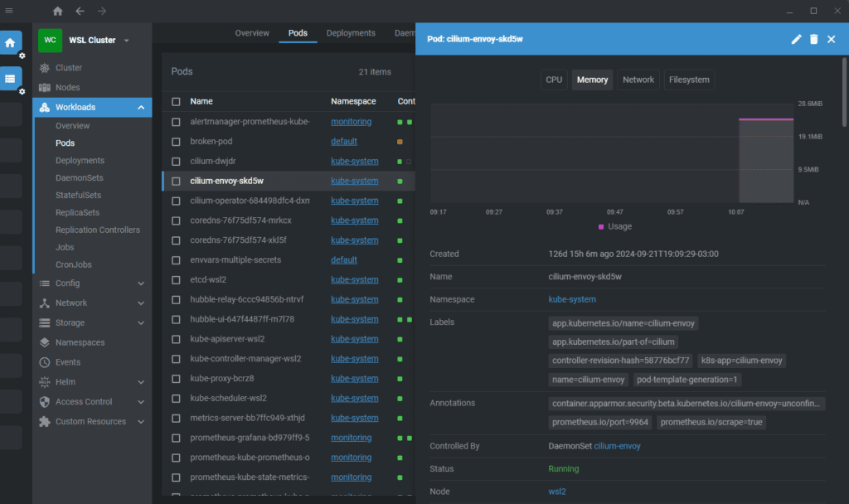Tick the etcd-wsl2 checkbox
The height and width of the screenshot is (504, 849).
point(176,280)
